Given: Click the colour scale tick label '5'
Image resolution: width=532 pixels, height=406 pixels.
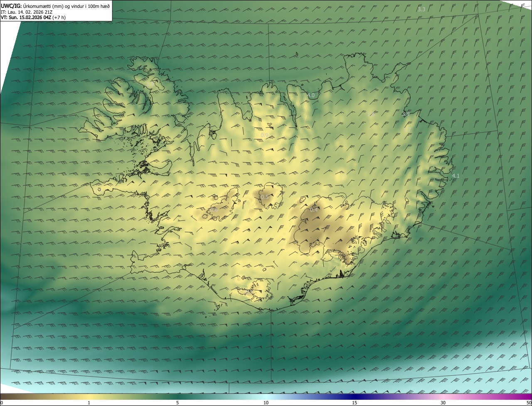Looking at the screenshot, I should (x=177, y=403).
